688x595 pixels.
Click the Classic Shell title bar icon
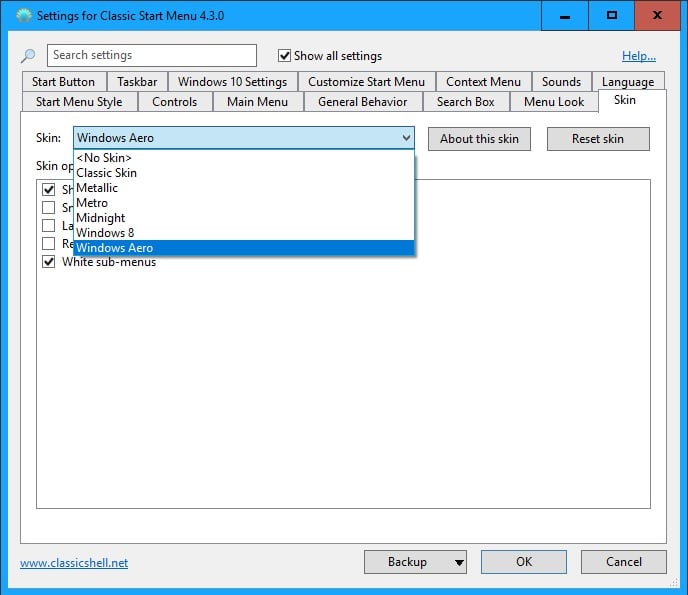24,16
